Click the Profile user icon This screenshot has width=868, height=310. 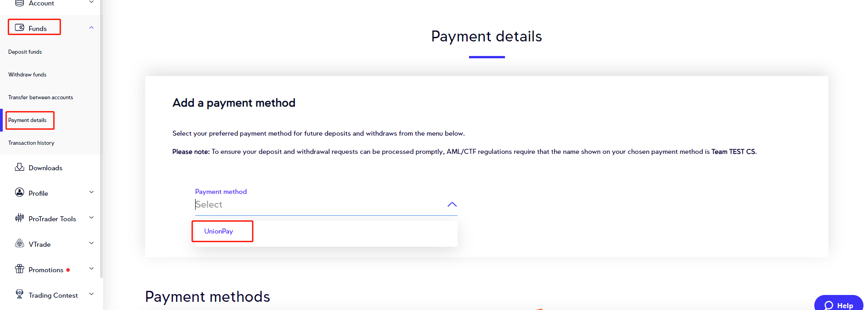pos(20,193)
